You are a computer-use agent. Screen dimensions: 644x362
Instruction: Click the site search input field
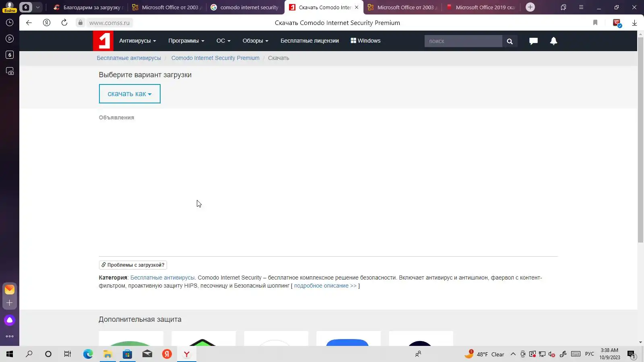tap(463, 41)
